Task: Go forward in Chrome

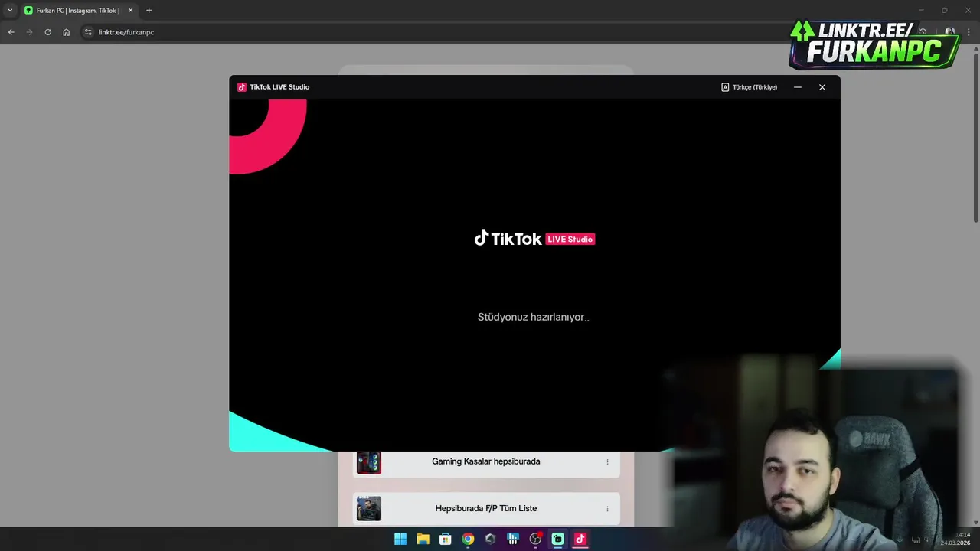Action: tap(29, 32)
